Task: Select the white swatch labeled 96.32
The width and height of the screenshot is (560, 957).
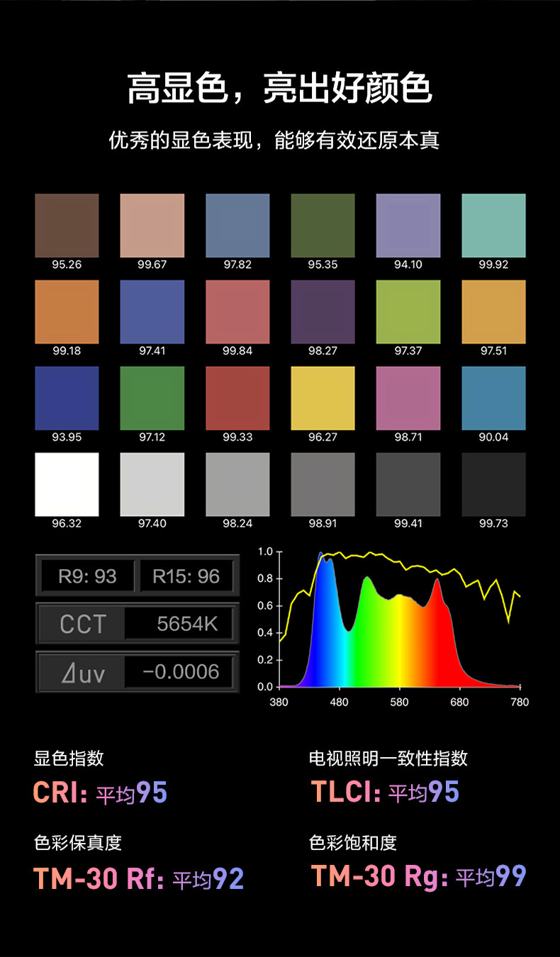Action: coord(67,485)
